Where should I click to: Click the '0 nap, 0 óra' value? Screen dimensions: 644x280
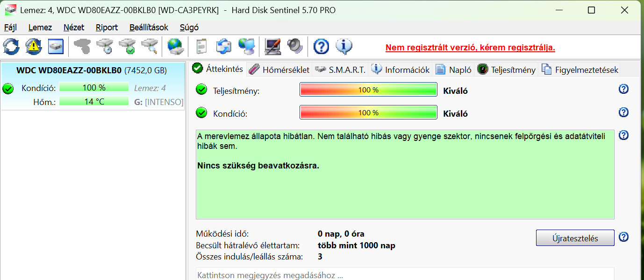point(341,234)
